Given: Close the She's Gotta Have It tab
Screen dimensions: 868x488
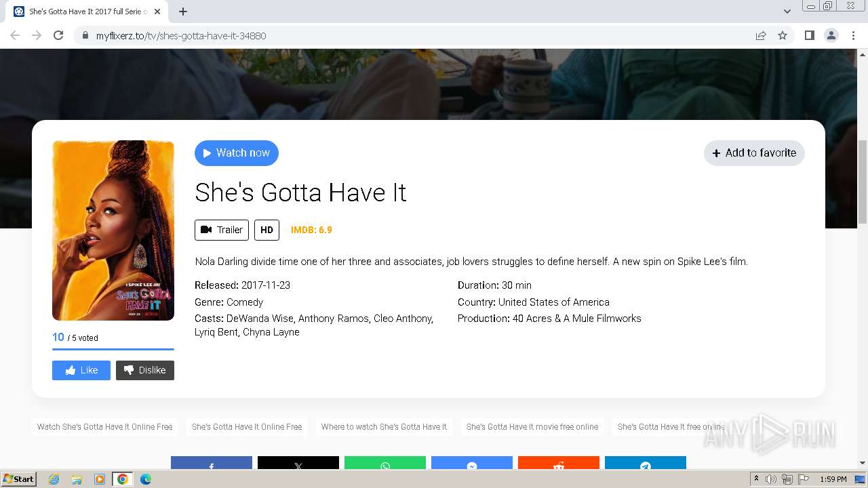Looking at the screenshot, I should (157, 12).
